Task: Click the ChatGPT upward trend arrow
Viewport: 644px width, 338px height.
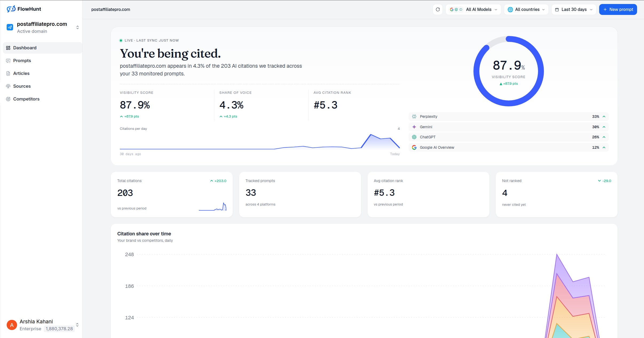Action: [604, 137]
